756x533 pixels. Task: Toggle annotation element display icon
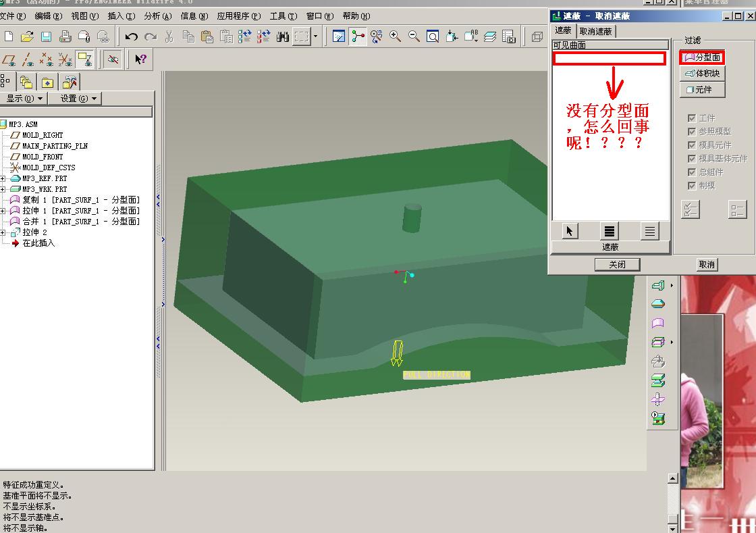pyautogui.click(x=85, y=60)
